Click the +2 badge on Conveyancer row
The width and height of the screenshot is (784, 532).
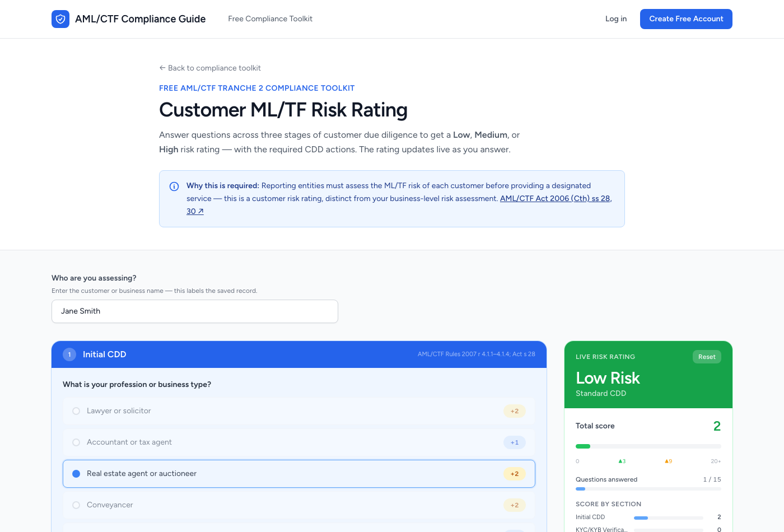pos(515,505)
